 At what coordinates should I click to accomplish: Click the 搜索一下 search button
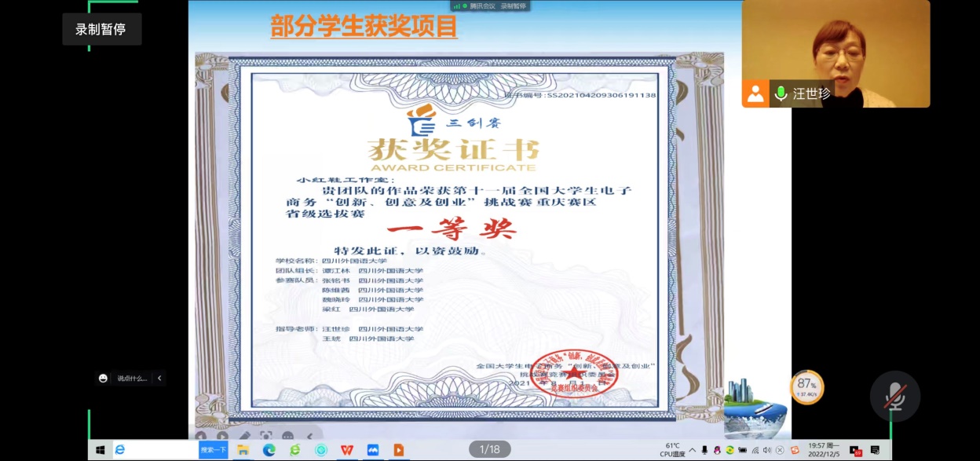(x=214, y=450)
